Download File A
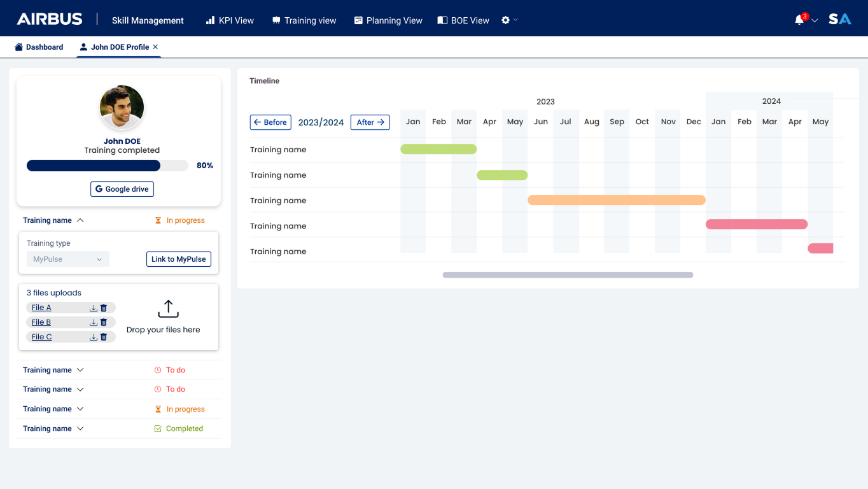868x489 pixels. 94,308
